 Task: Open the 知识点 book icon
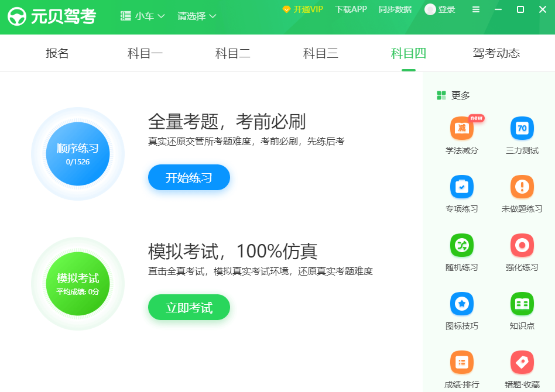point(522,304)
